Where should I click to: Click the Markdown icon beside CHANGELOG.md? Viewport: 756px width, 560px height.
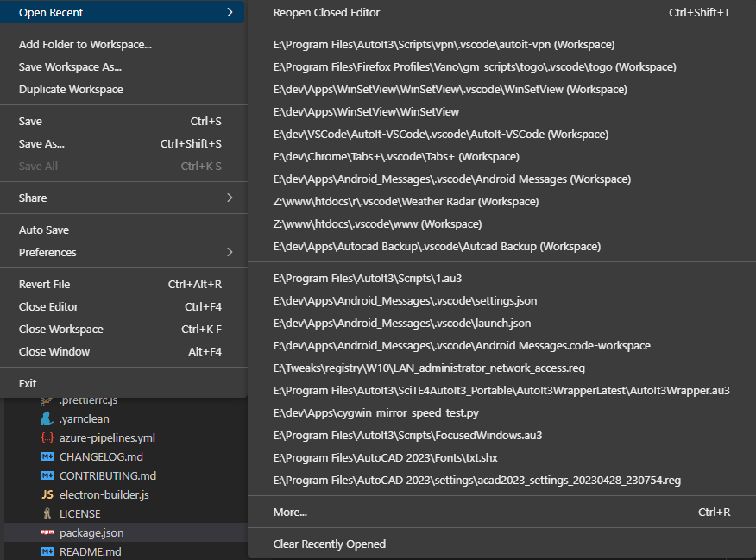pyautogui.click(x=47, y=456)
